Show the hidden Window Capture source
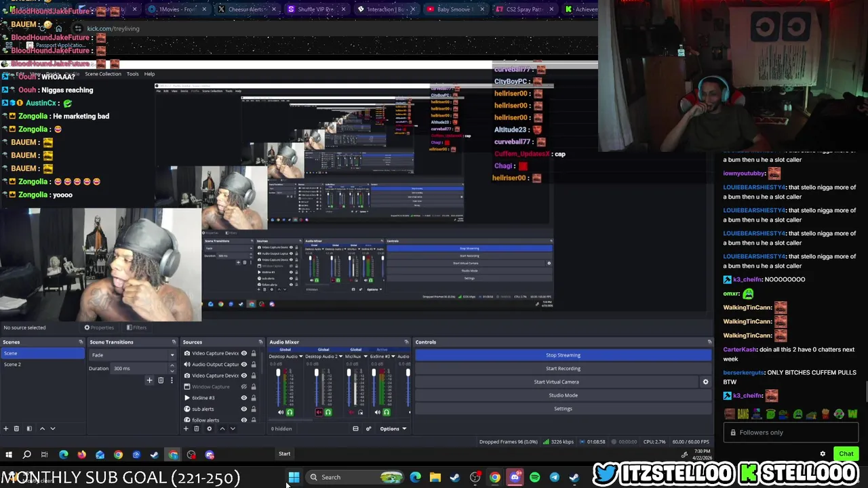 tap(244, 386)
